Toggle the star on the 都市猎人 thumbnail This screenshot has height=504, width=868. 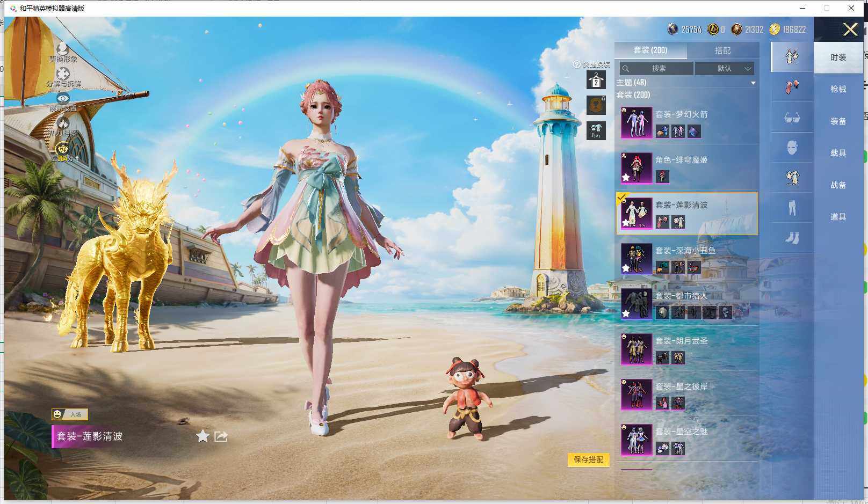(626, 313)
